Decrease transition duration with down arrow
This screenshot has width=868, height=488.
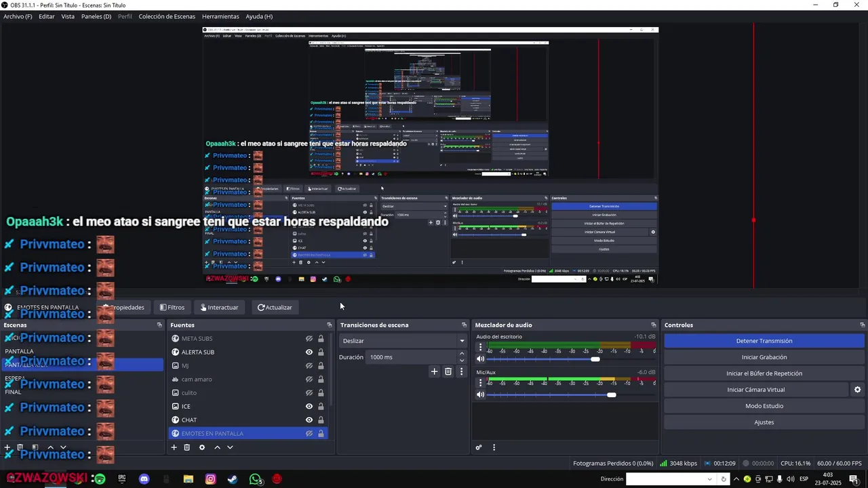tap(462, 361)
